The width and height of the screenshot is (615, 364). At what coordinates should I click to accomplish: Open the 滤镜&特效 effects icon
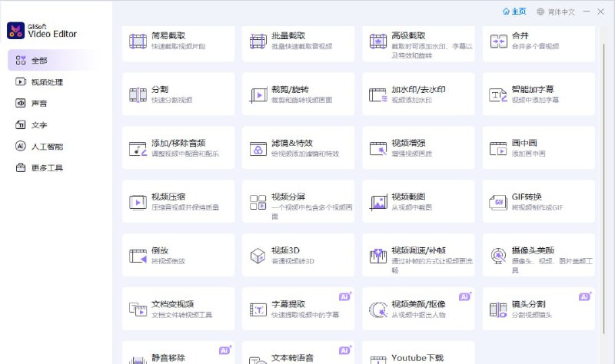258,149
